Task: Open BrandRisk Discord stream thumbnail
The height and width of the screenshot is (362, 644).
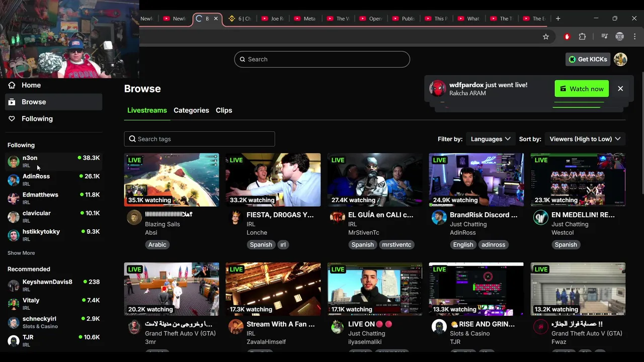Action: click(x=476, y=180)
